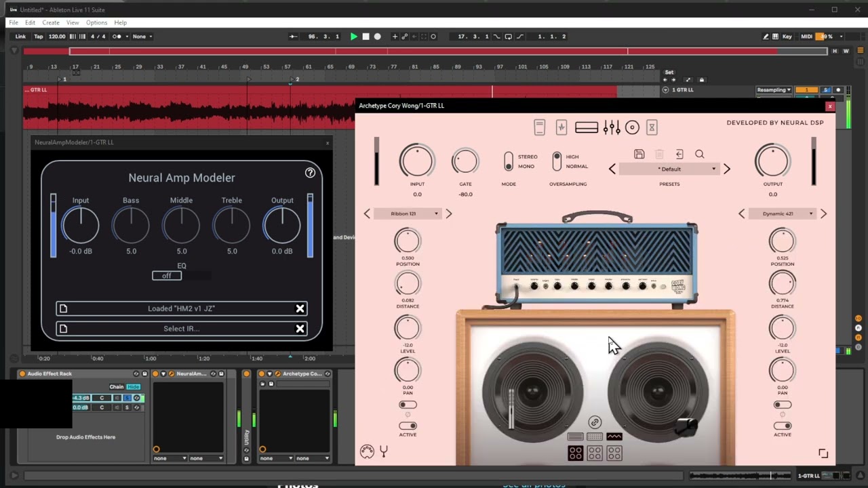Screen dimensions: 868x488
Task: Open first none dropdown under NeuralAmp device
Action: click(x=170, y=458)
